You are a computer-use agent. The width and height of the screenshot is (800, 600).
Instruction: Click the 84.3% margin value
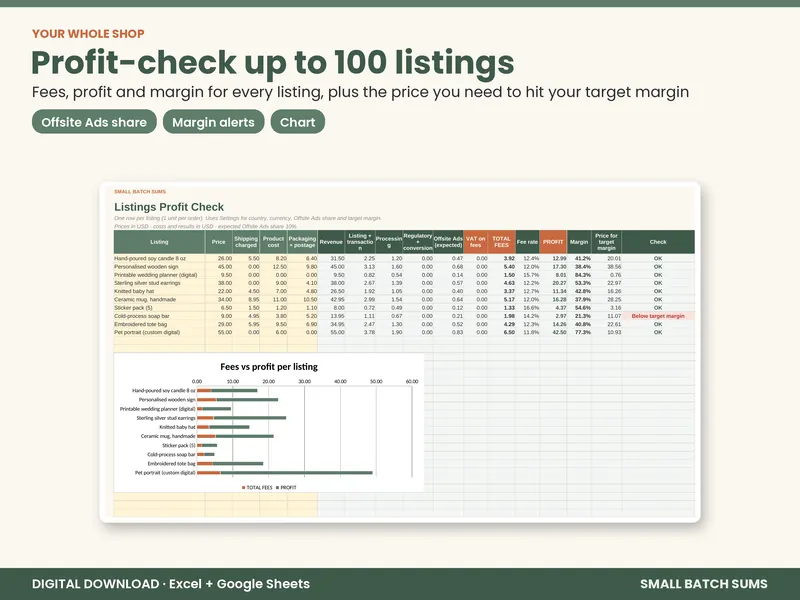583,274
